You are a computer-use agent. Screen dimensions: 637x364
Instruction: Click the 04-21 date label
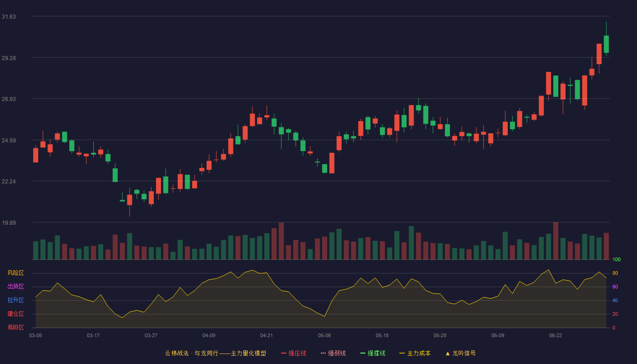[267, 335]
